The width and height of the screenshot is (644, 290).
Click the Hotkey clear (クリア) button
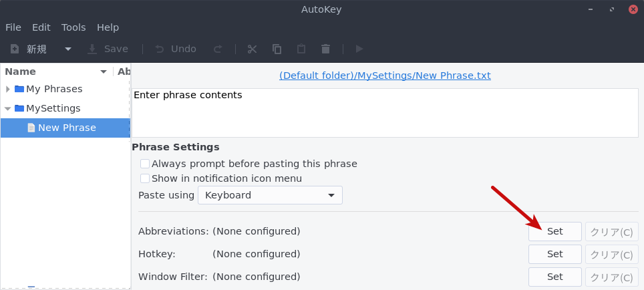coord(612,255)
